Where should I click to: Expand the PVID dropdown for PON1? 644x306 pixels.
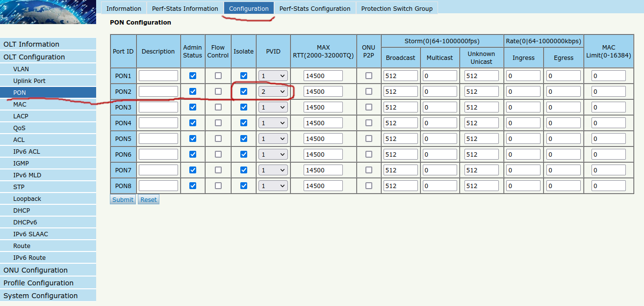tap(273, 76)
